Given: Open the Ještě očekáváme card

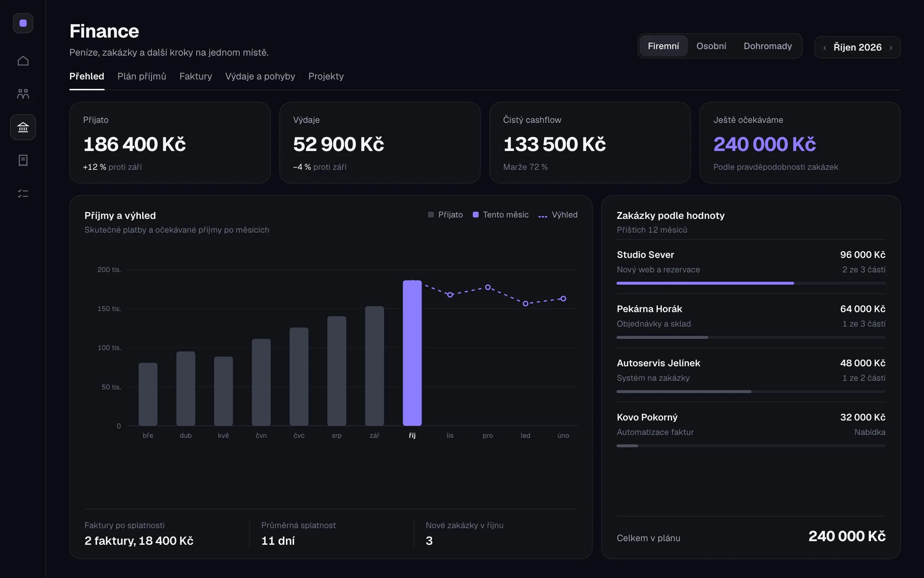Looking at the screenshot, I should [x=800, y=143].
